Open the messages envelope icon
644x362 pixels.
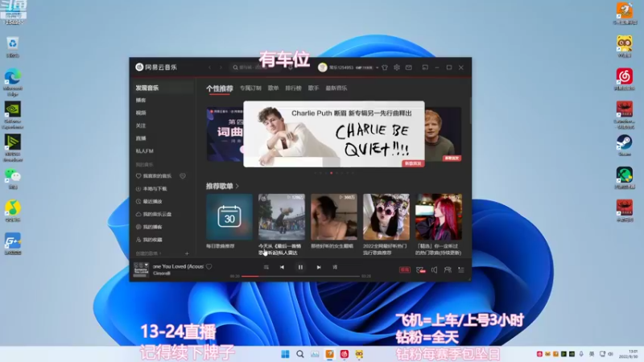pos(409,68)
